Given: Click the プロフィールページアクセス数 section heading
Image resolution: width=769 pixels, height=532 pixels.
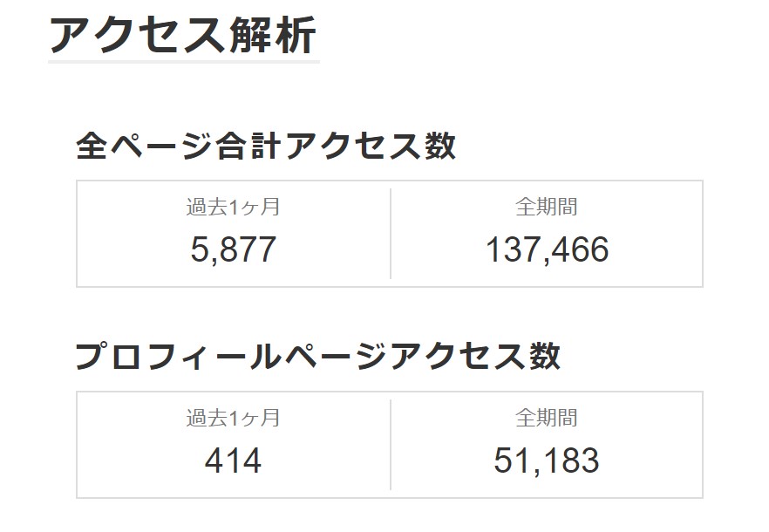Looking at the screenshot, I should coord(317,357).
